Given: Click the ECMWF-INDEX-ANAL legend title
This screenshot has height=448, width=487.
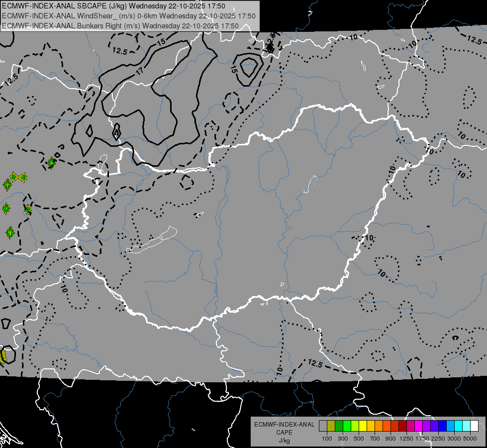Looking at the screenshot, I should (285, 425).
